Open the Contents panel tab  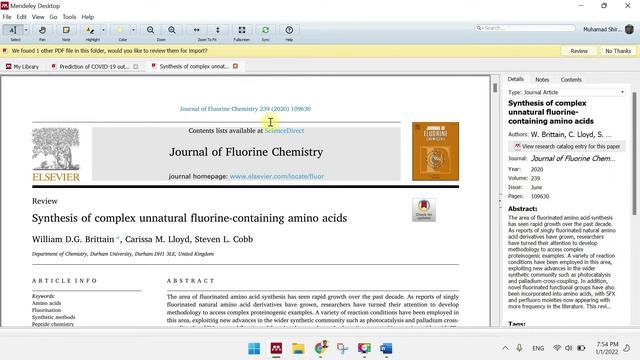click(x=571, y=80)
